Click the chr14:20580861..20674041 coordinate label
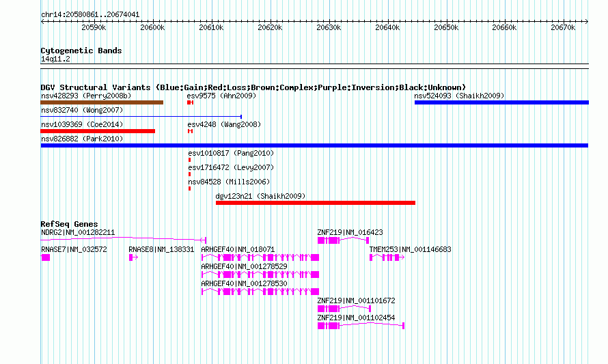 [90, 14]
